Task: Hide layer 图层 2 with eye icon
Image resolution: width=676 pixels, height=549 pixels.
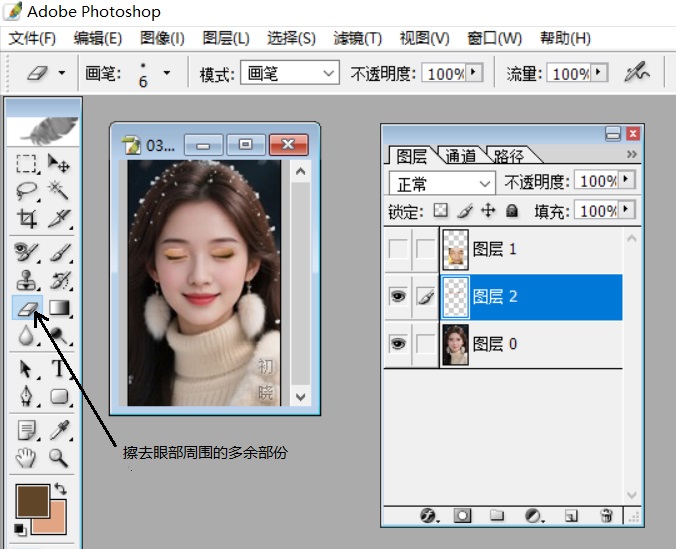Action: [x=398, y=297]
